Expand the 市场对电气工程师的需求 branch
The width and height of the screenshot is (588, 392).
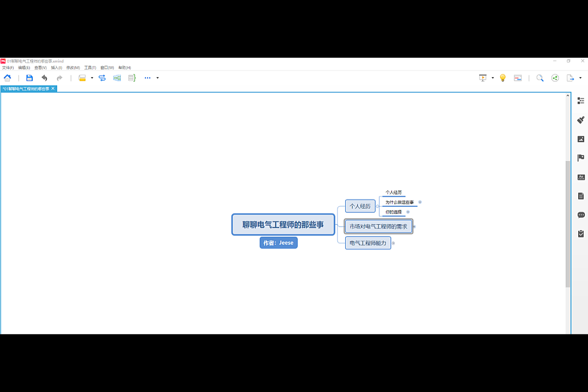pyautogui.click(x=414, y=226)
